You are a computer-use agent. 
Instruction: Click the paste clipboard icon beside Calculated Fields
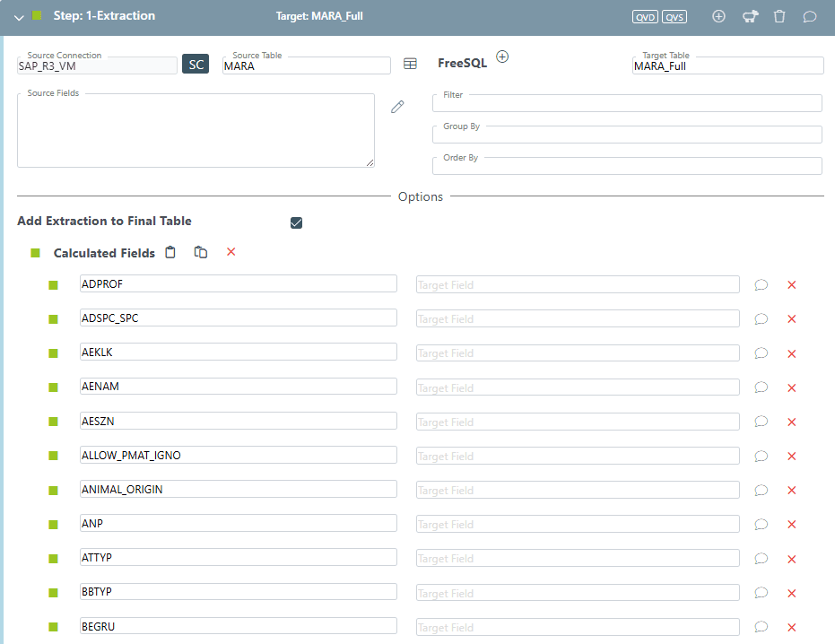pyautogui.click(x=170, y=253)
